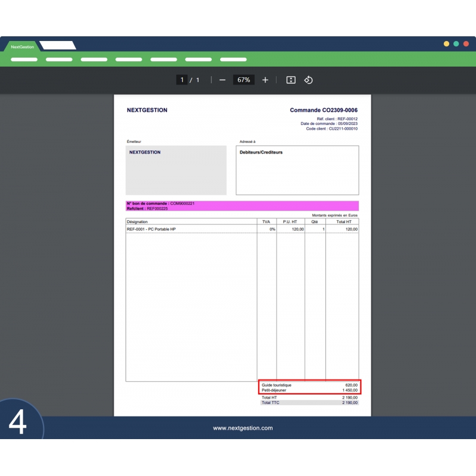Open the www.nextgestion.com link
This screenshot has height=476, width=476.
click(243, 428)
